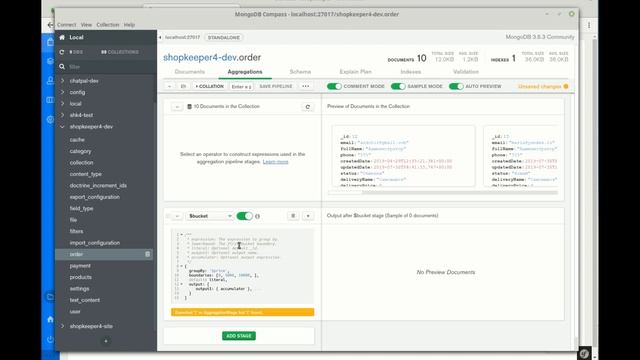Toggle Comment Mode switch
The width and height of the screenshot is (640, 360).
coord(334,87)
